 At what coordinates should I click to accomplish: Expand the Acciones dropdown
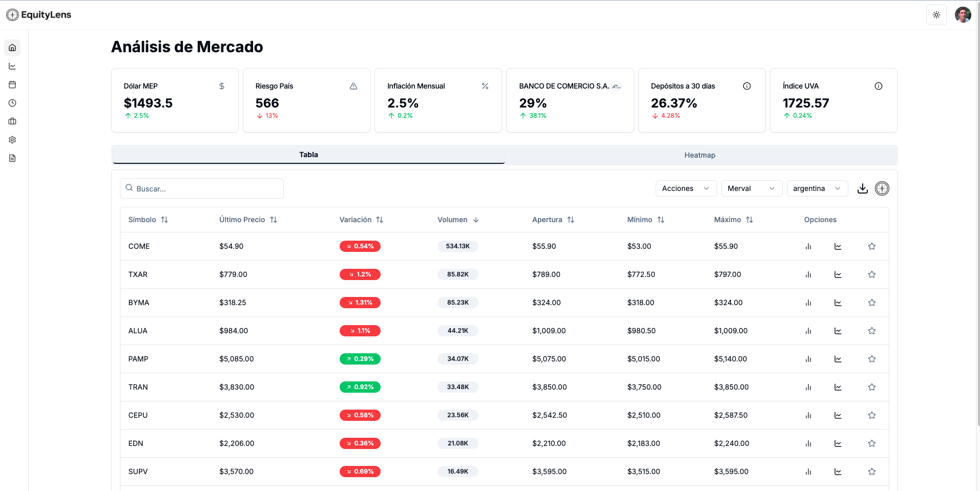(685, 188)
